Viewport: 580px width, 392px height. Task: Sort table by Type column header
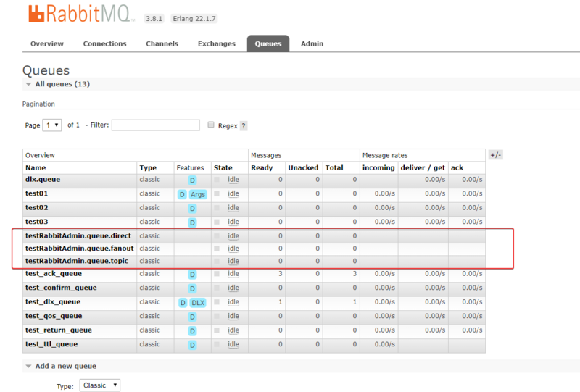pos(148,167)
